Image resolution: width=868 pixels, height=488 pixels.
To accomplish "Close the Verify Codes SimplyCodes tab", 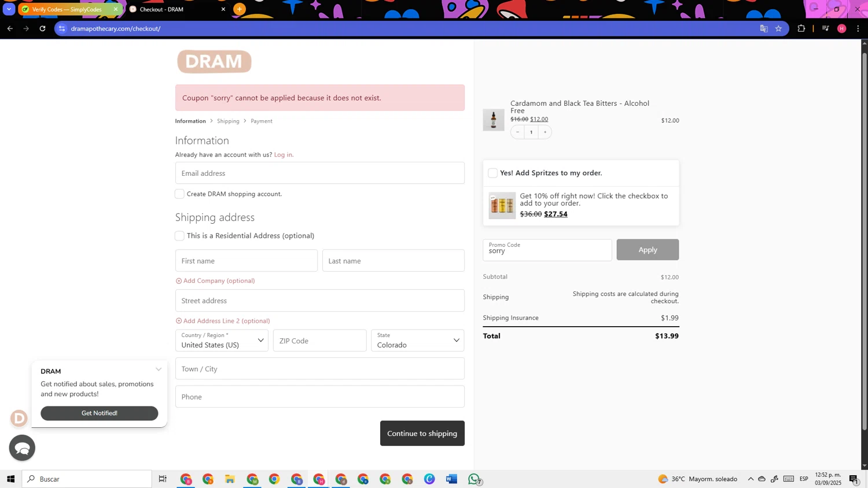I will pyautogui.click(x=115, y=9).
